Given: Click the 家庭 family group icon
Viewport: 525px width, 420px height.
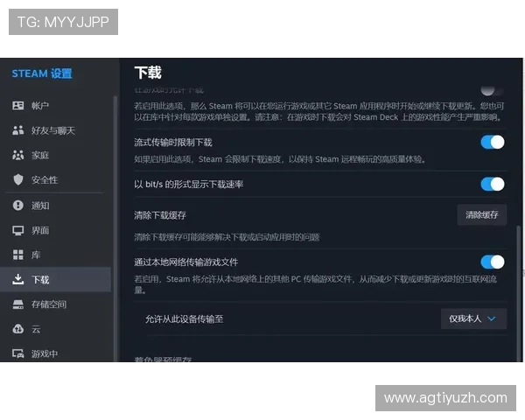Looking at the screenshot, I should (18, 155).
